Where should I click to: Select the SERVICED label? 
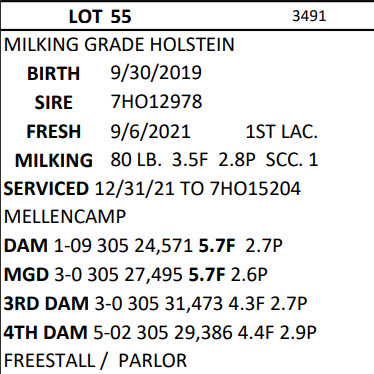point(46,189)
